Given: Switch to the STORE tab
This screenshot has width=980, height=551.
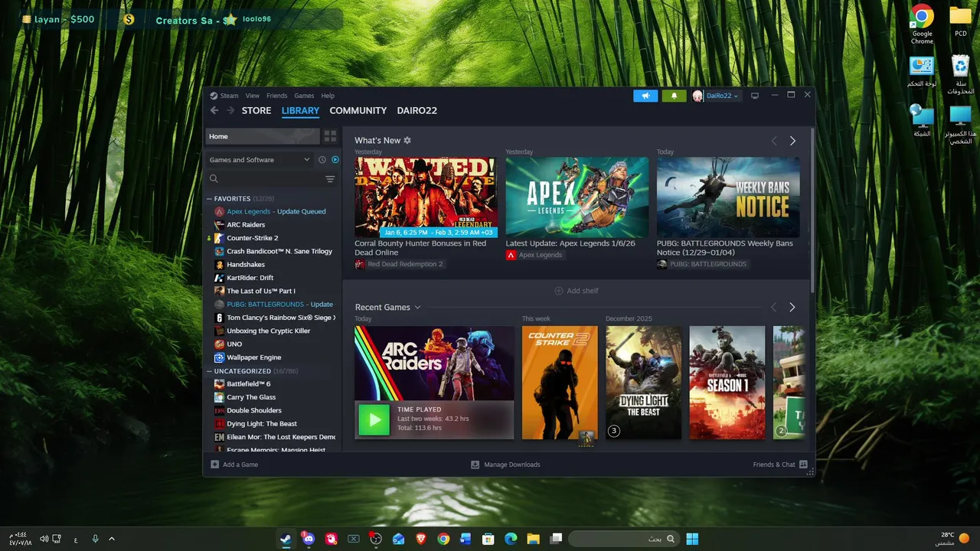Looking at the screenshot, I should point(256,111).
